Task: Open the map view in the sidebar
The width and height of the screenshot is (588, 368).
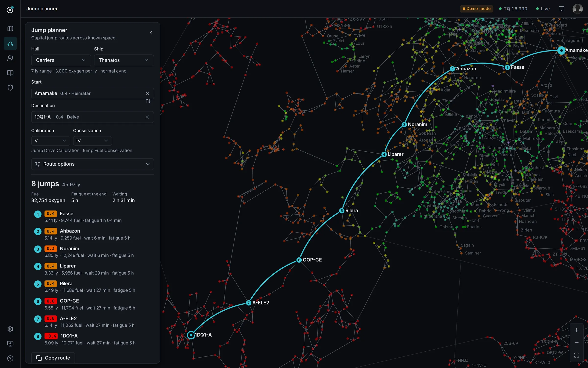Action: [10, 29]
